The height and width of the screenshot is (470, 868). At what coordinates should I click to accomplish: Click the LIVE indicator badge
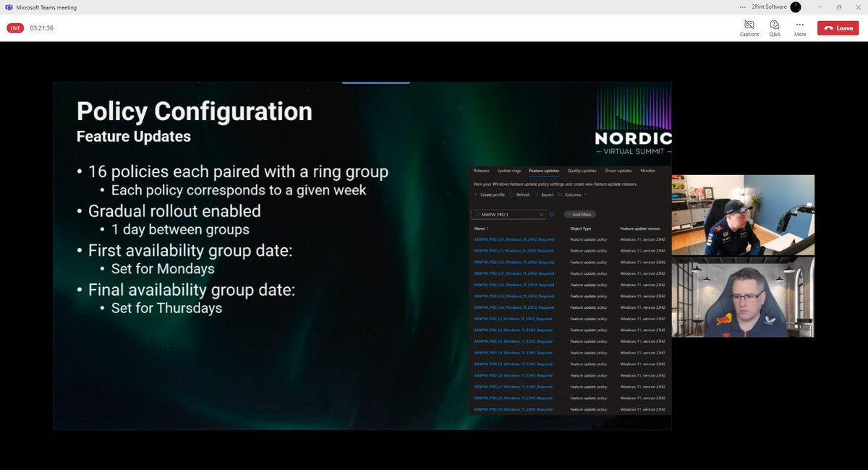coord(14,27)
